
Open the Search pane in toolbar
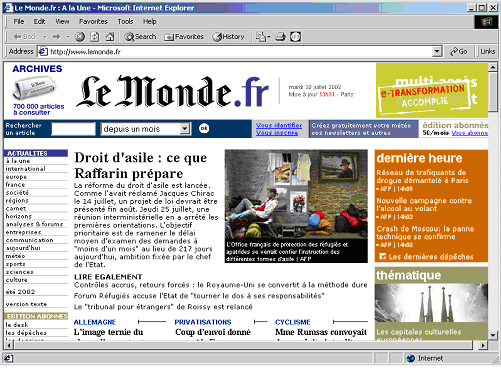[x=140, y=37]
